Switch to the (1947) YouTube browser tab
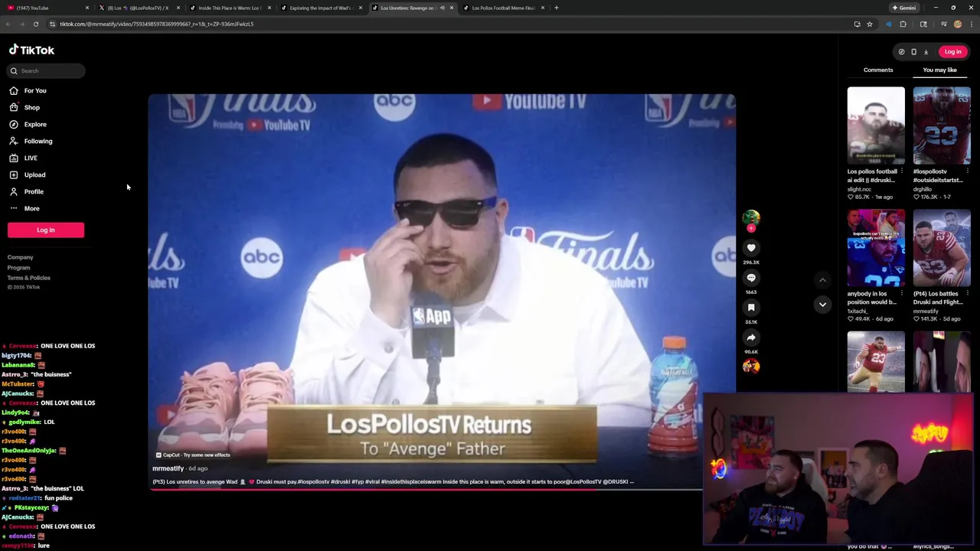980x551 pixels. [x=46, y=8]
